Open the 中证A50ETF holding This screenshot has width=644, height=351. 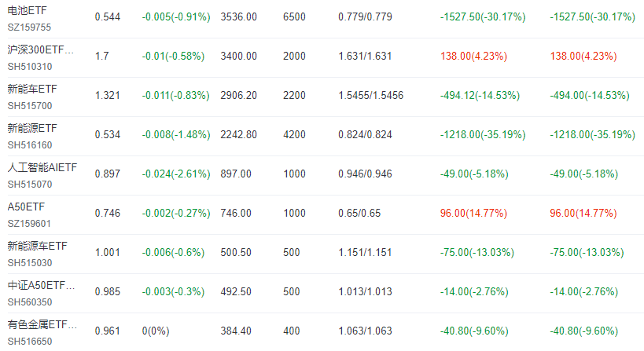coord(41,285)
